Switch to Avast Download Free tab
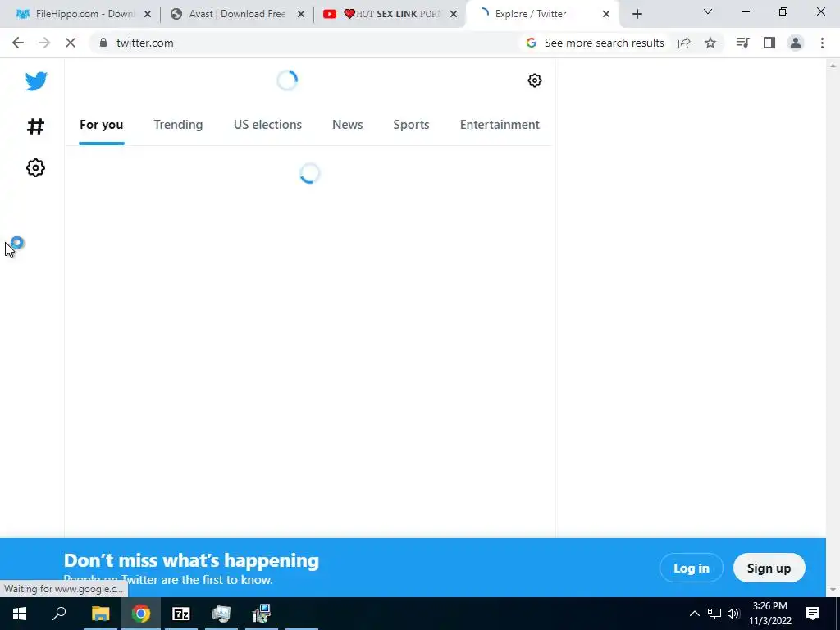The height and width of the screenshot is (630, 840). coord(237,14)
